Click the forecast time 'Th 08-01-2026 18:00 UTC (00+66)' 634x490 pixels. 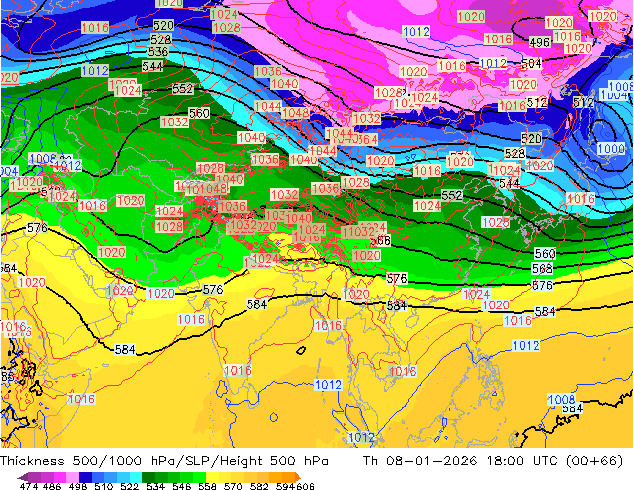tap(493, 461)
